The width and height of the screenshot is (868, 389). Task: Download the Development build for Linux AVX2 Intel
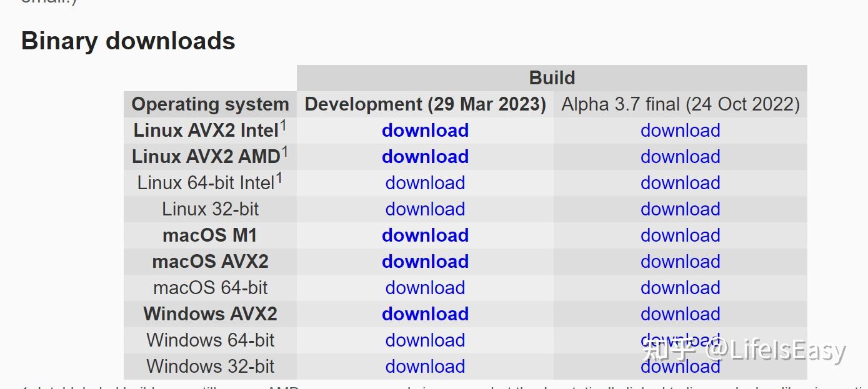pos(425,130)
